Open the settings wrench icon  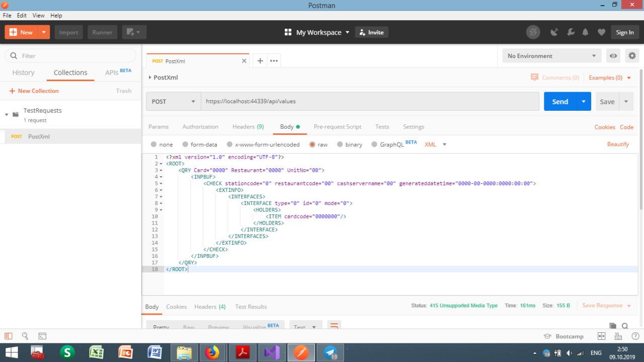coord(571,32)
